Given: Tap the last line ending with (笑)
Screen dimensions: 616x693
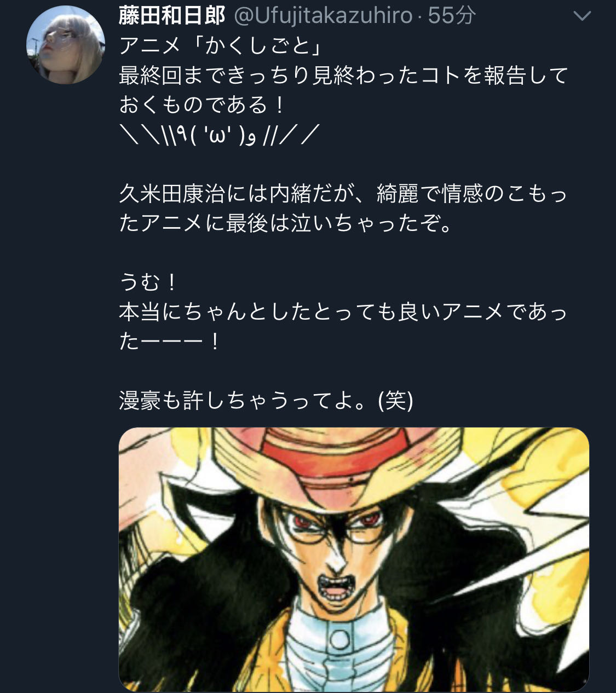Looking at the screenshot, I should tap(266, 400).
